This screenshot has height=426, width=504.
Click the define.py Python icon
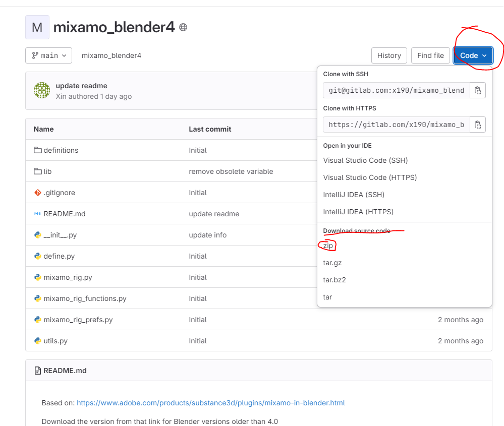pos(38,256)
